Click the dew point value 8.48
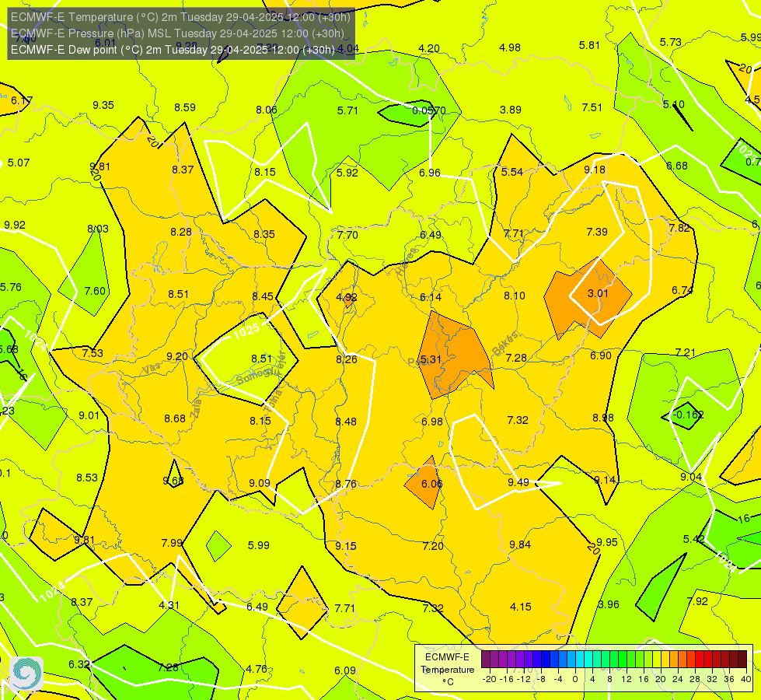The height and width of the screenshot is (700, 761). pos(346,422)
